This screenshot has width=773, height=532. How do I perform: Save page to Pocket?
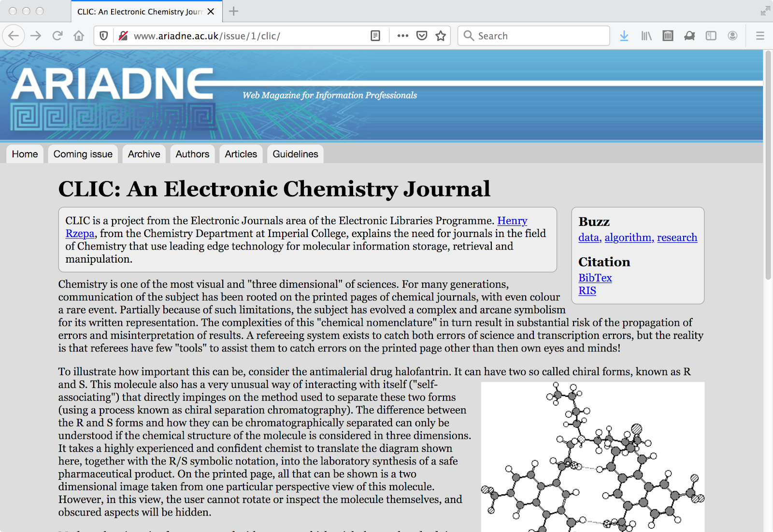[422, 36]
